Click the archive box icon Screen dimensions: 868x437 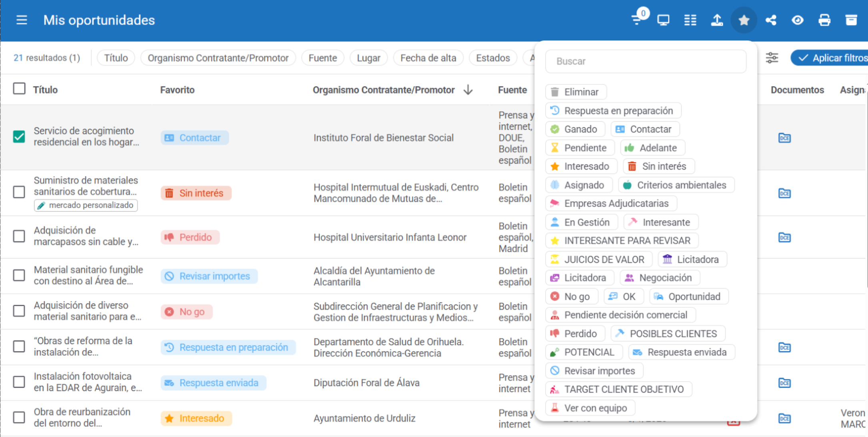tap(851, 20)
